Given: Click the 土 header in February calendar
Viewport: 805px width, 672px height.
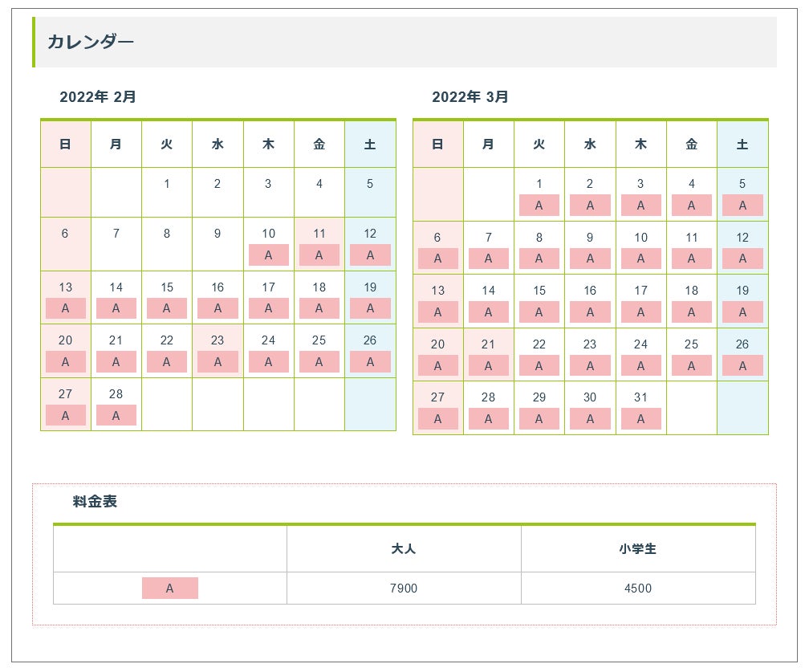Looking at the screenshot, I should [x=370, y=145].
